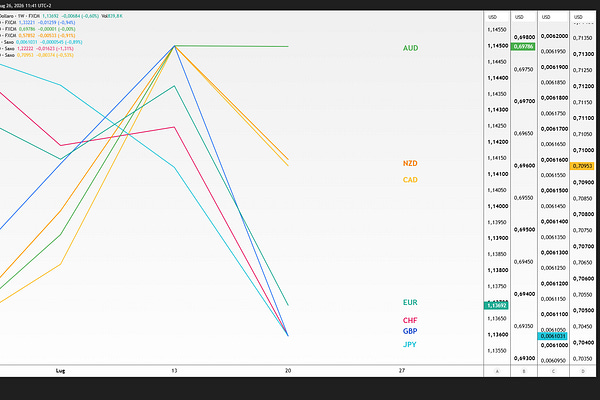Toggle scale mode button A
The image size is (600, 400).
497,371
